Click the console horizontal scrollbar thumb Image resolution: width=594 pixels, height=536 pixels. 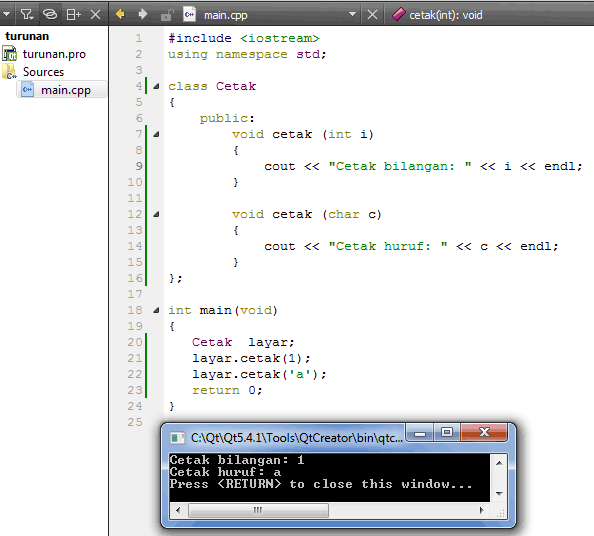[x=258, y=510]
